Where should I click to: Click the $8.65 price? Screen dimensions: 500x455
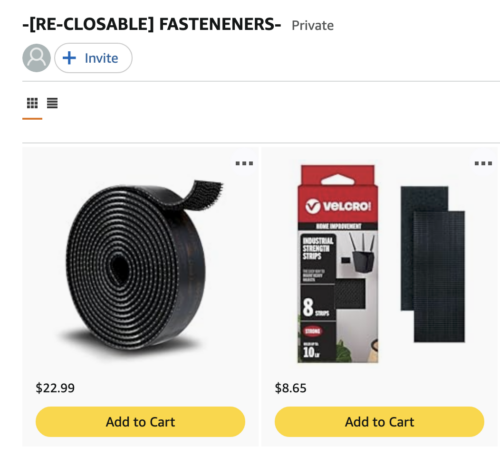click(290, 388)
